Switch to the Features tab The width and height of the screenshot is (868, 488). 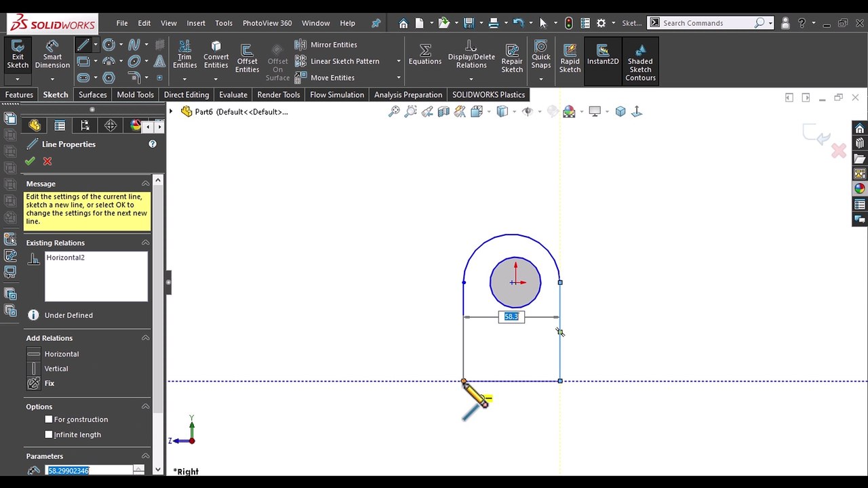(19, 95)
